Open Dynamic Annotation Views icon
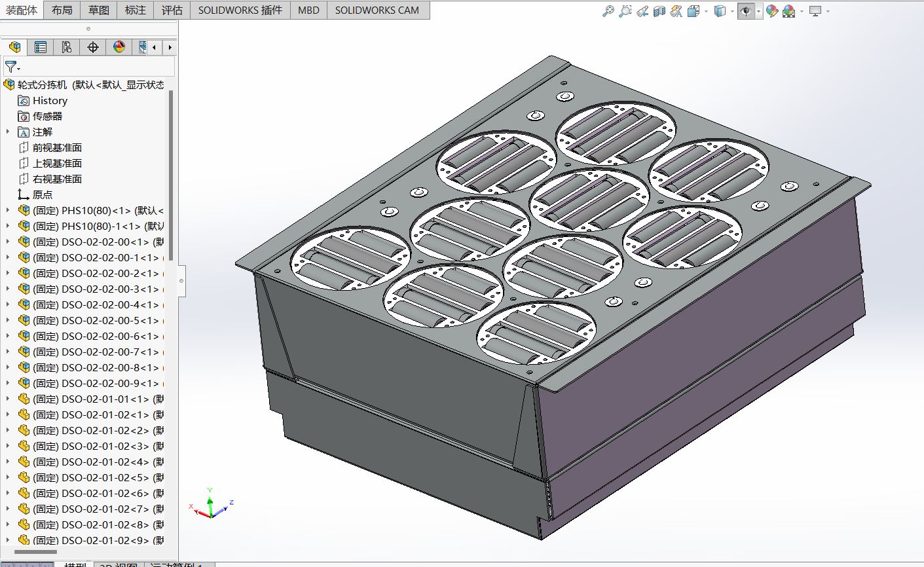The height and width of the screenshot is (567, 924). [x=676, y=11]
